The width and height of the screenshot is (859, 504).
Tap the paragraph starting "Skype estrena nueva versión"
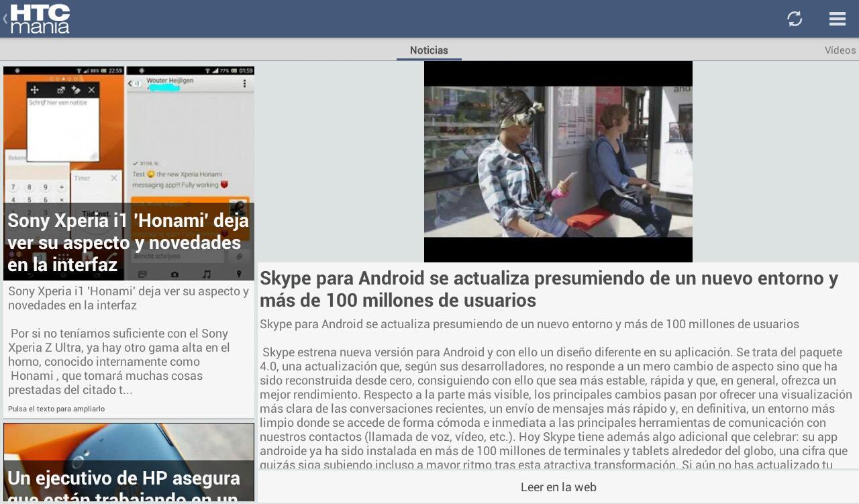pos(557,408)
